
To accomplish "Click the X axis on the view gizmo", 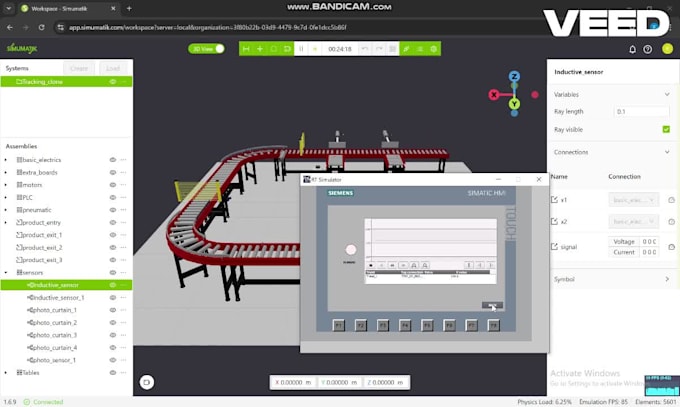I will 494,95.
